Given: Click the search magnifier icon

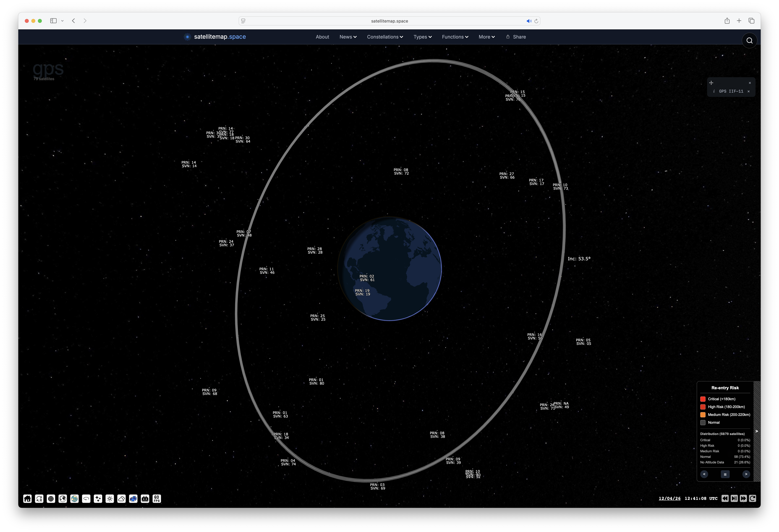Looking at the screenshot, I should click(749, 40).
